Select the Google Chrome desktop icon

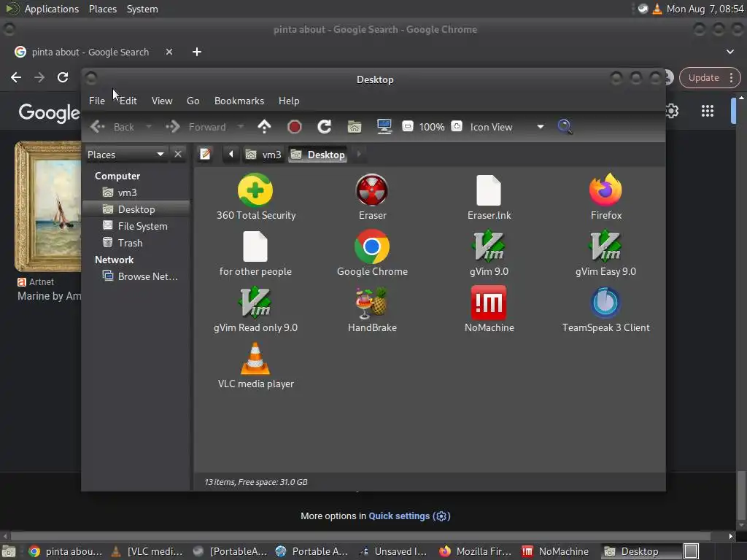tap(372, 246)
